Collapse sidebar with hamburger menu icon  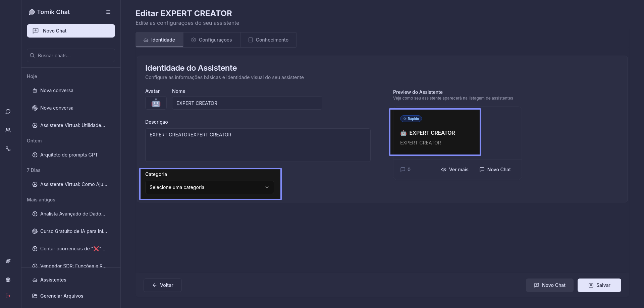pos(108,12)
